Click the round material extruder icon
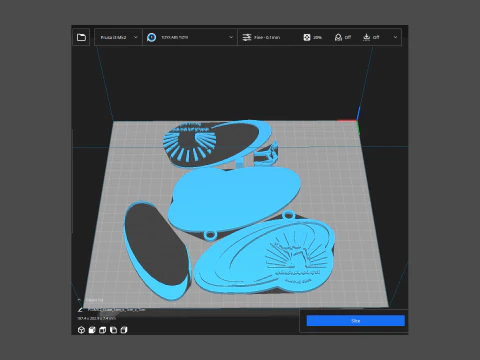Viewport: 480px width, 360px height. 151,37
